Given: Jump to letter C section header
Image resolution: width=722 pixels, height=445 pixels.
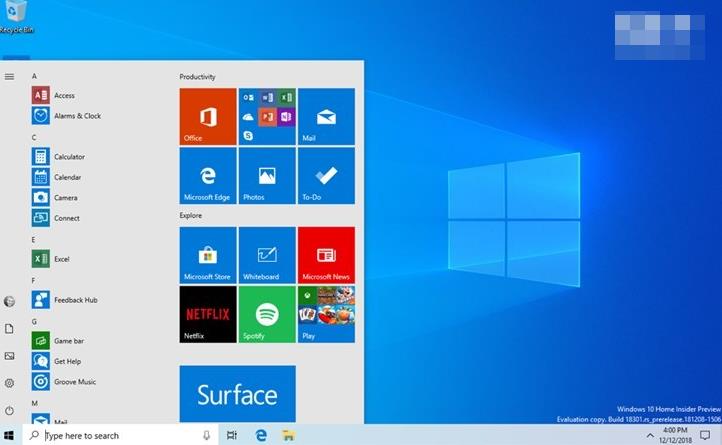Looking at the screenshot, I should 34,137.
